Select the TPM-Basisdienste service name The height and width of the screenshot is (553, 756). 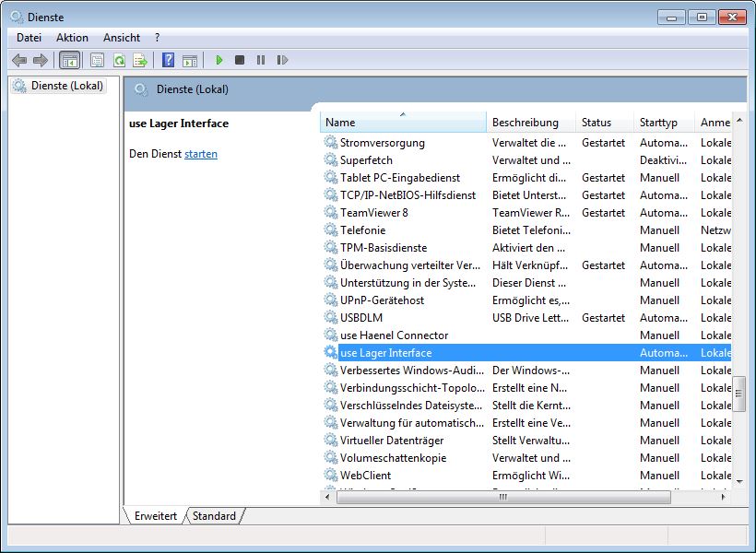click(384, 247)
